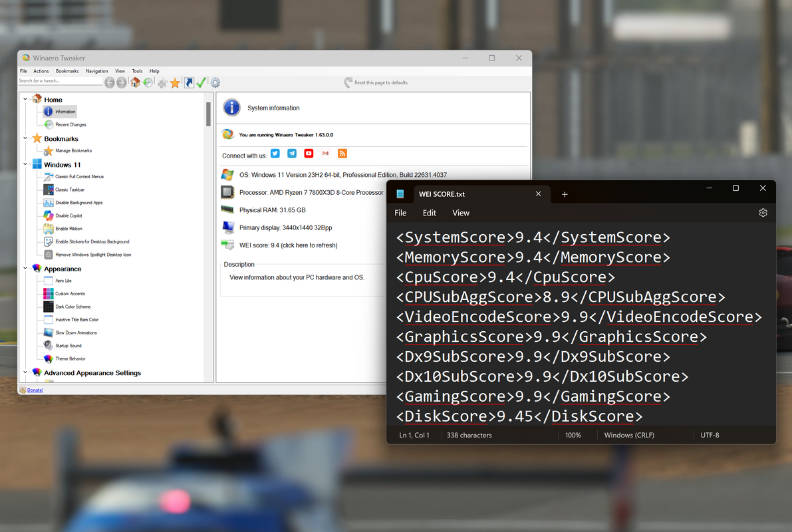The image size is (792, 532).
Task: Close the WEI SCORE.txt tab
Action: point(539,194)
